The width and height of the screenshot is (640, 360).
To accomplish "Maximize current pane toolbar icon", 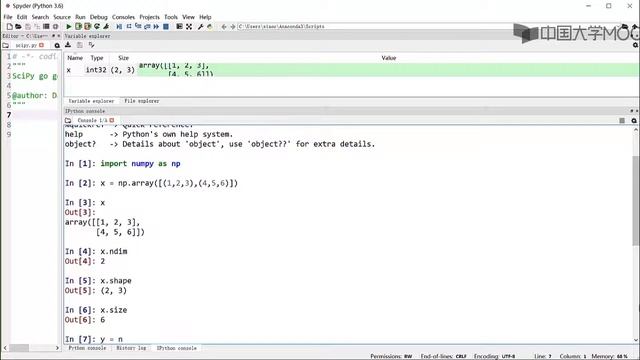I will [x=179, y=27].
